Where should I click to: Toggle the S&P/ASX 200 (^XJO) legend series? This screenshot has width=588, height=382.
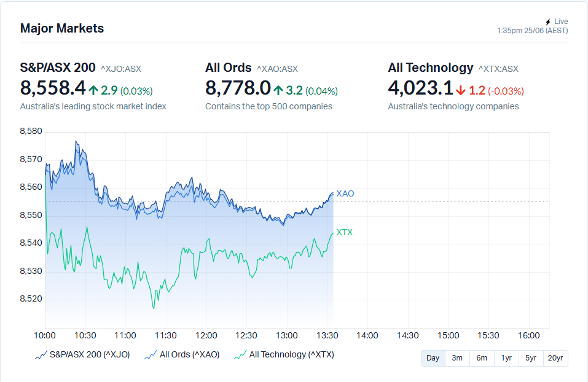(x=82, y=354)
